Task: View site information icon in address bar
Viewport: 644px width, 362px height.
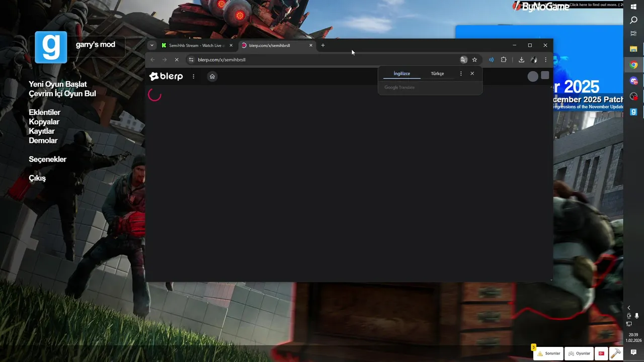Action: pos(191,60)
